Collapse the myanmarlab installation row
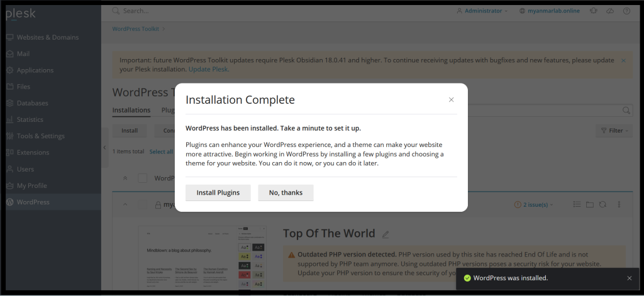 pyautogui.click(x=125, y=204)
